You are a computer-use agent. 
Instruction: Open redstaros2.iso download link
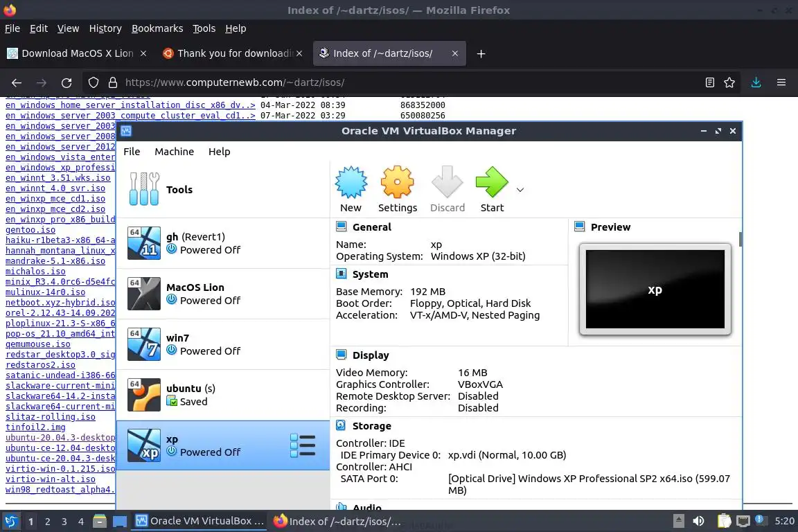point(40,364)
